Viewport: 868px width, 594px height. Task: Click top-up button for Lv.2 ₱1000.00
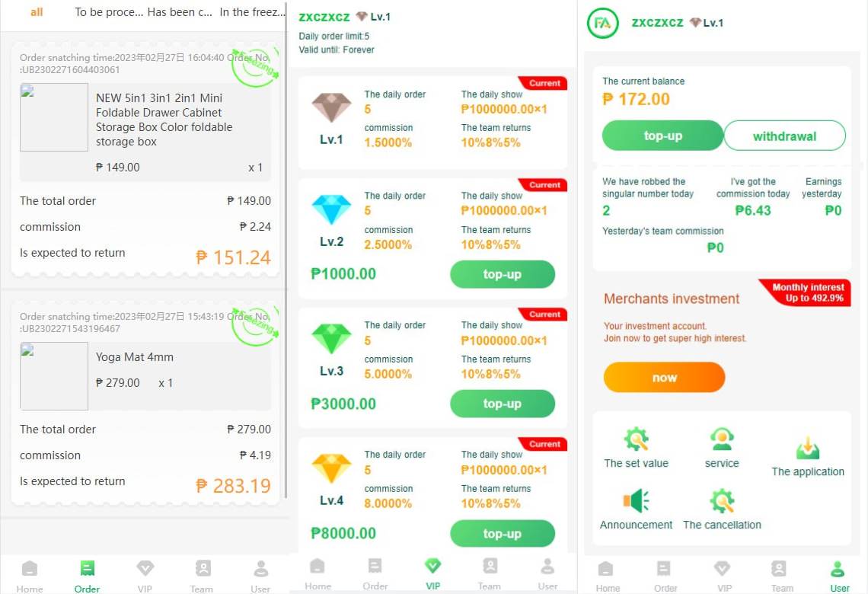pyautogui.click(x=502, y=274)
